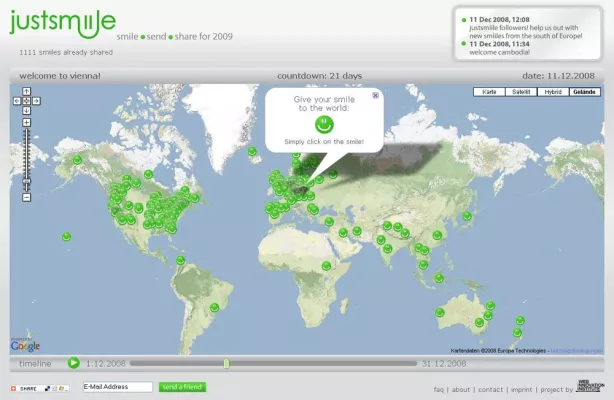Close the 'Give your smile' popup
This screenshot has height=400, width=614.
[x=375, y=96]
